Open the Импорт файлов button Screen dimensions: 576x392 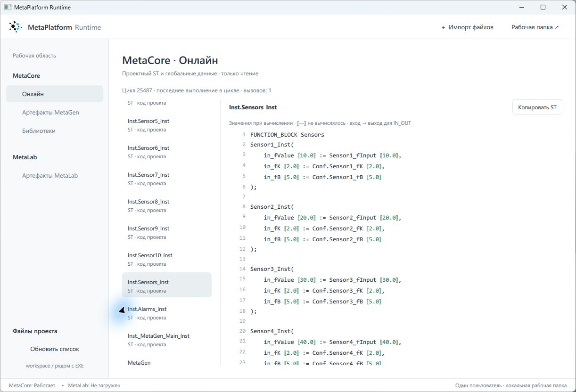click(467, 27)
